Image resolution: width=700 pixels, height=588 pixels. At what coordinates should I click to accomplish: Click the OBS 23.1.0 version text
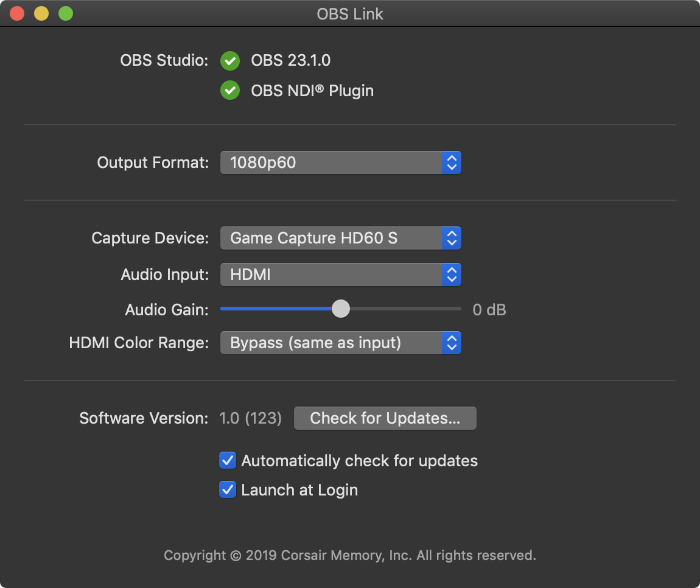click(291, 60)
